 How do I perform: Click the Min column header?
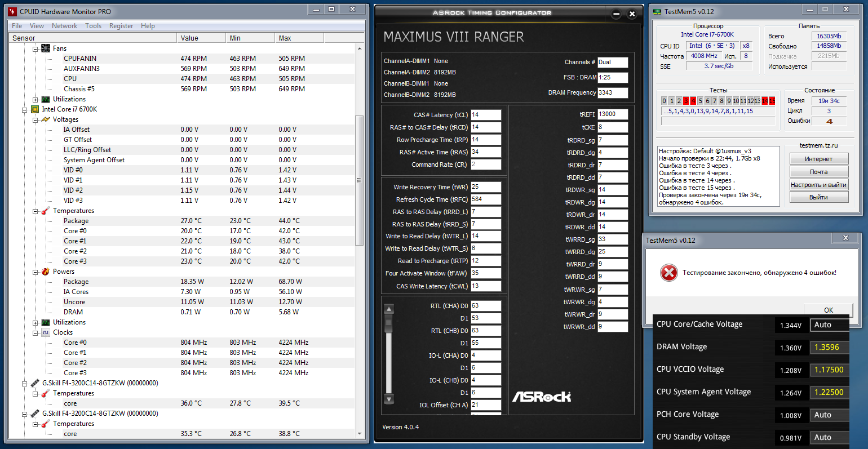click(x=250, y=38)
